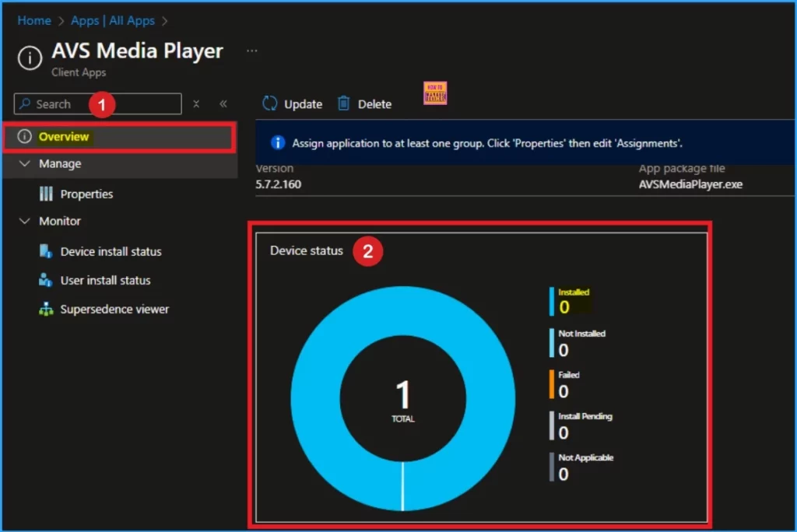Click the Device install status icon
This screenshot has height=532, width=797.
pos(46,251)
